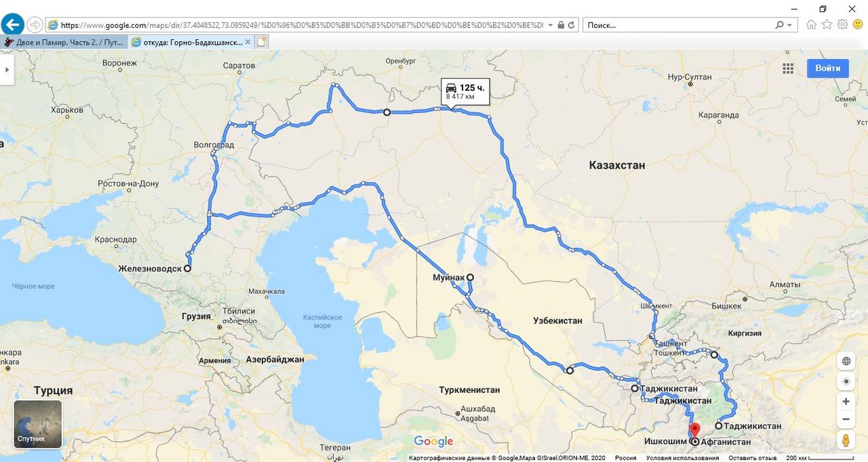Click the Поиск search input field
This screenshot has width=868, height=462.
click(678, 25)
